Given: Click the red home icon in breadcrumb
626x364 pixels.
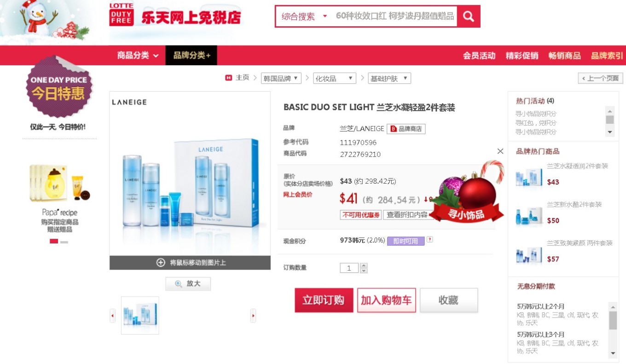Looking at the screenshot, I should click(x=229, y=78).
